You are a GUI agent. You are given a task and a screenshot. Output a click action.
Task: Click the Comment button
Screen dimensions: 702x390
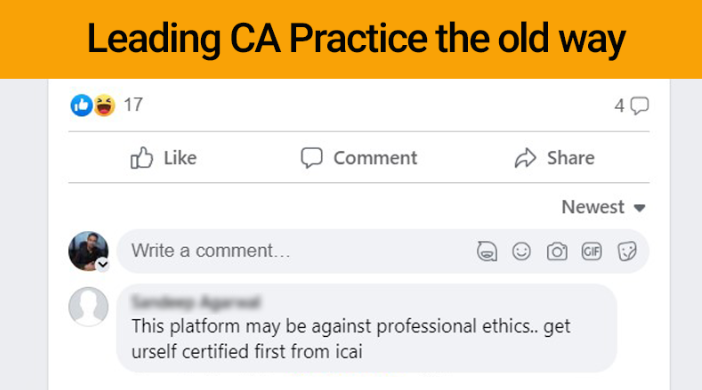(359, 158)
